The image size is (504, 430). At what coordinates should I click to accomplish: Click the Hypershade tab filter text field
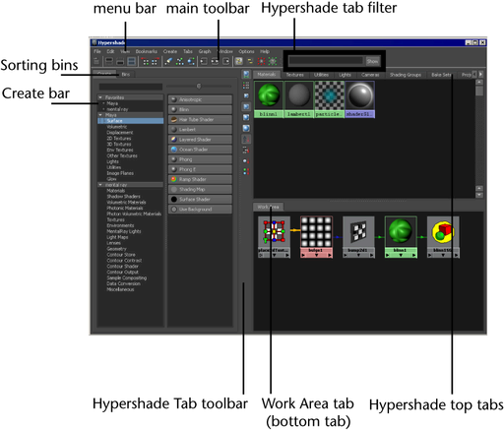[x=326, y=61]
